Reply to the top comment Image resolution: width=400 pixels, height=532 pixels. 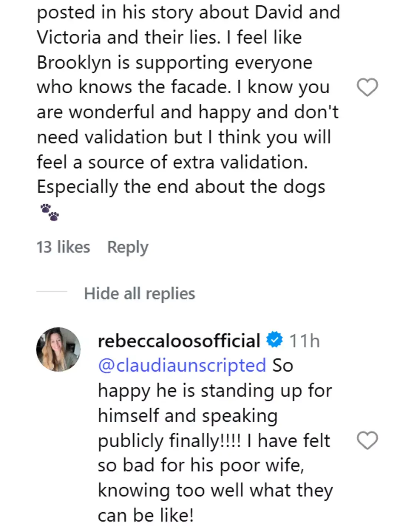coord(128,247)
